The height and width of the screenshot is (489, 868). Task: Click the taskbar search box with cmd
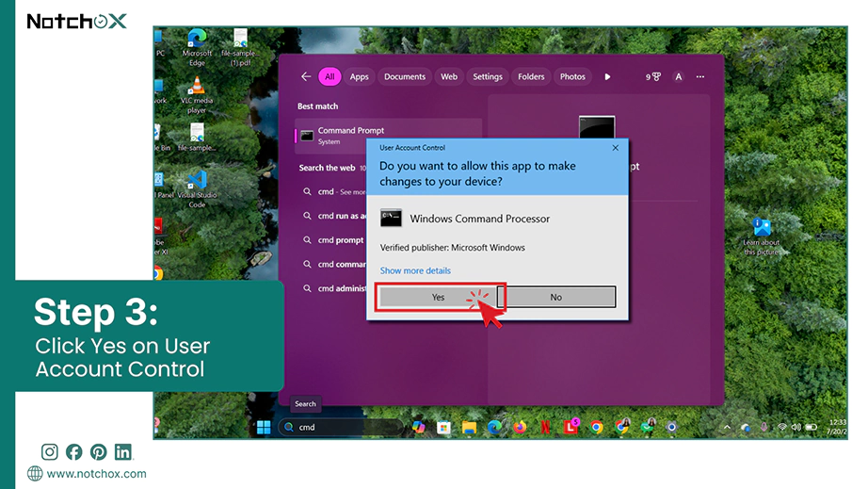341,427
